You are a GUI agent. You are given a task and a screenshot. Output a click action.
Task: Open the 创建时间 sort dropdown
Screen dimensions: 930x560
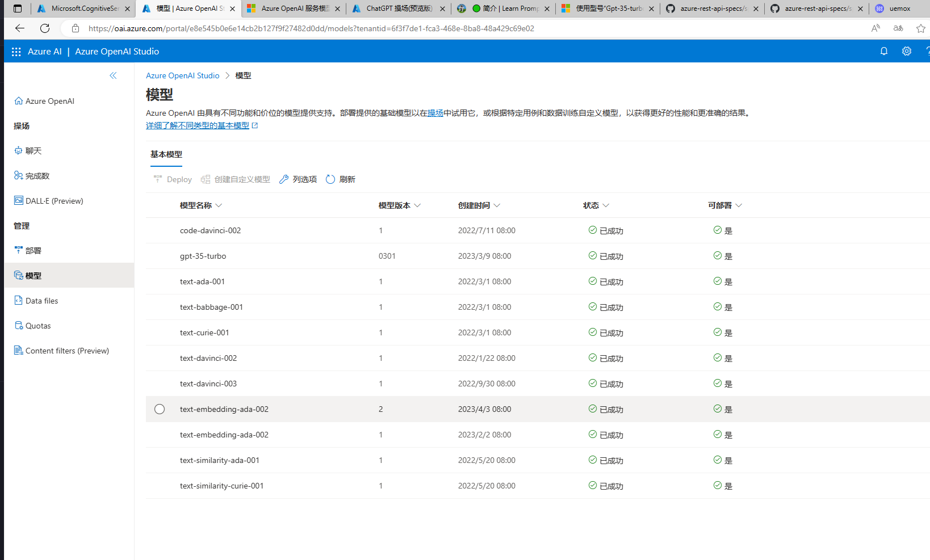pyautogui.click(x=497, y=205)
